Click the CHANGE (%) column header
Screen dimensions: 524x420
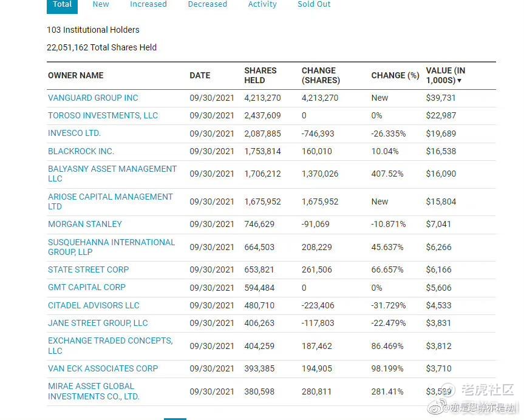coord(395,75)
